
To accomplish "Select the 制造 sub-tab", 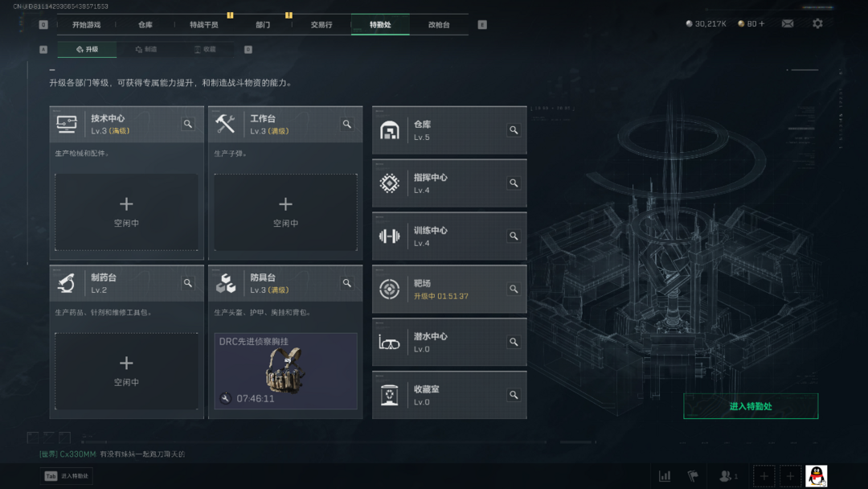I will click(146, 49).
